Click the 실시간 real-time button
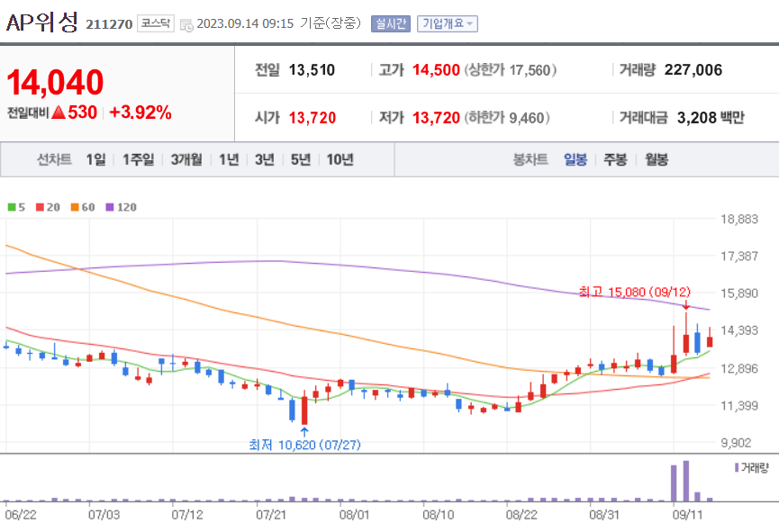 tap(391, 23)
